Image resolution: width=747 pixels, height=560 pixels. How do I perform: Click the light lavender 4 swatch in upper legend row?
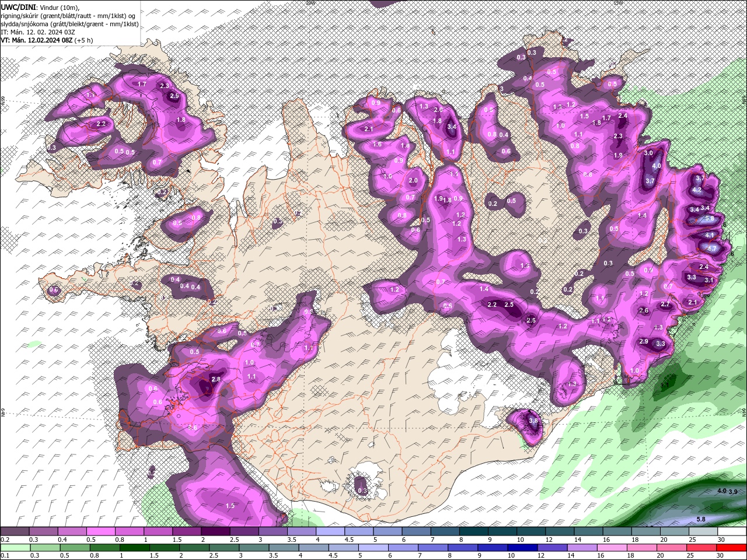[330, 531]
